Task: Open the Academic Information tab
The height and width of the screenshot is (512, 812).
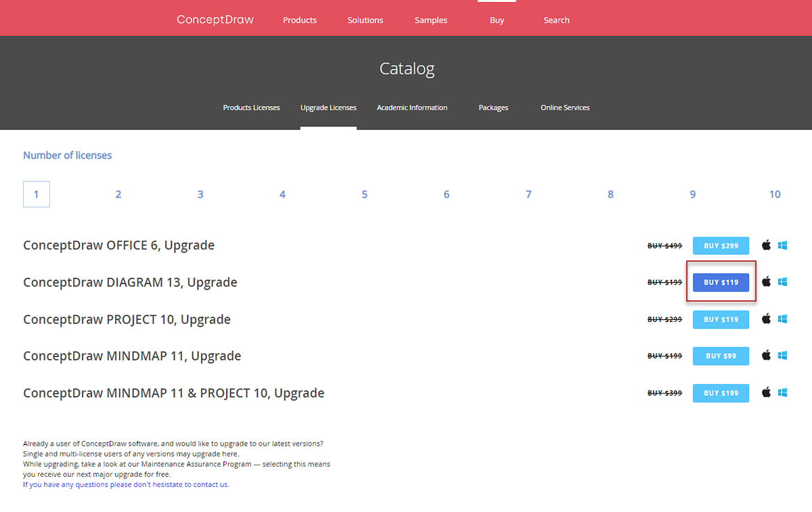Action: [412, 108]
